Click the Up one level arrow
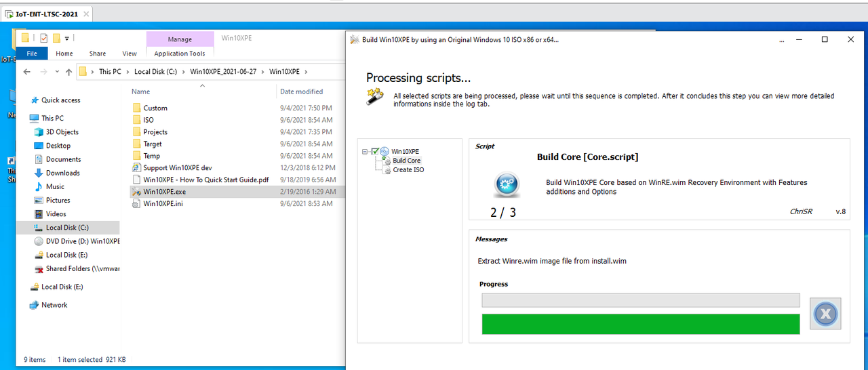Viewport: 868px width, 370px height. (68, 71)
